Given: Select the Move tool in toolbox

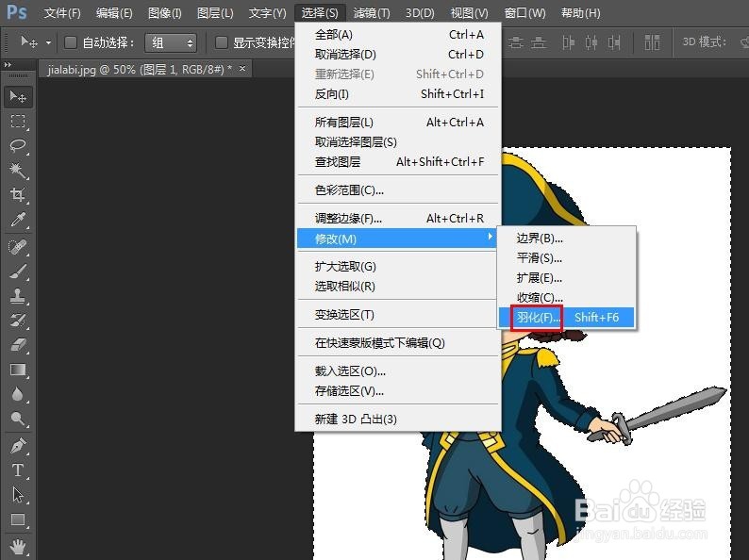Looking at the screenshot, I should pos(18,97).
